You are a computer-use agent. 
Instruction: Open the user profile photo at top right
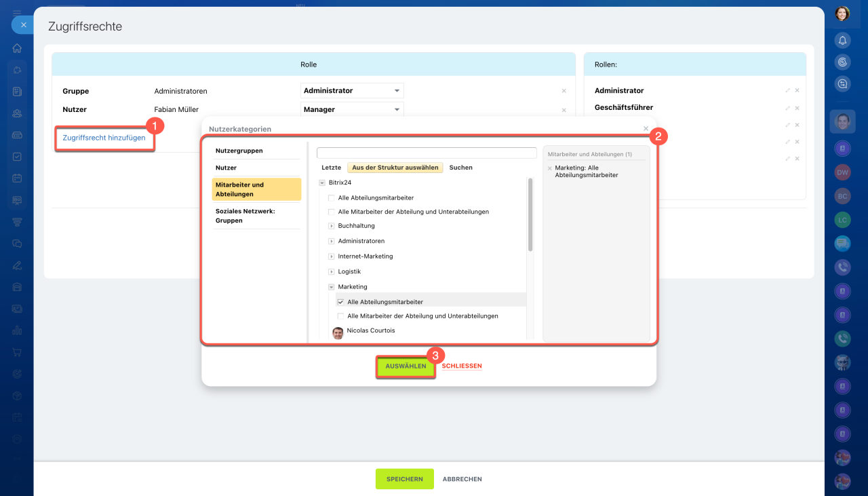pyautogui.click(x=842, y=14)
